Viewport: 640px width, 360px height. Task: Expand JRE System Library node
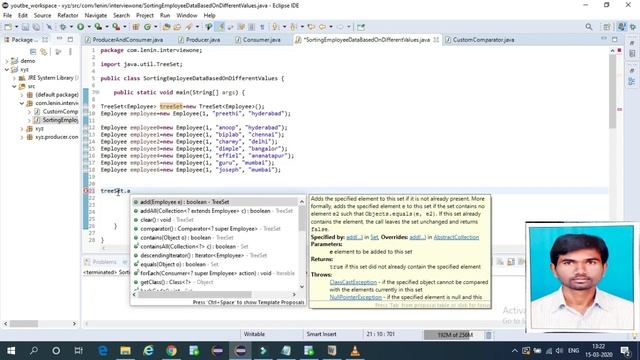[x=14, y=78]
